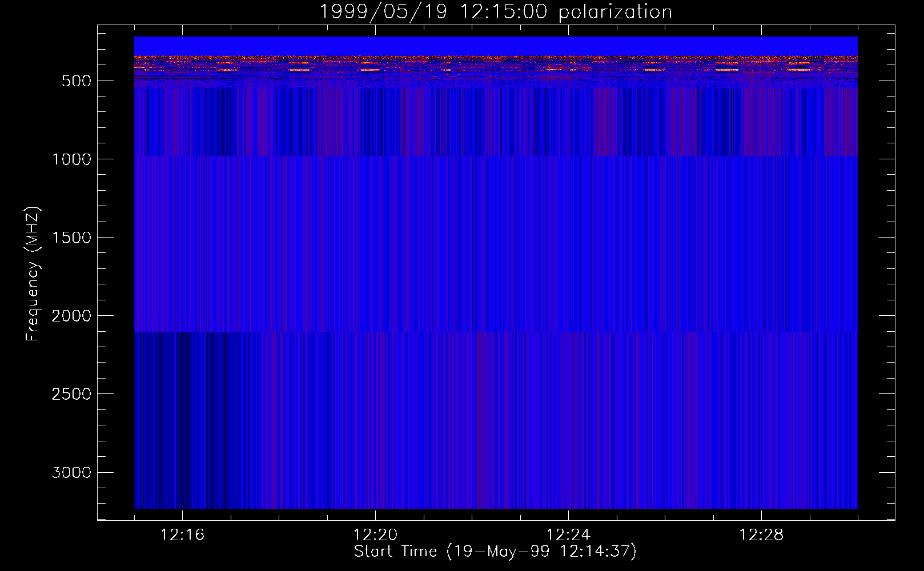The width and height of the screenshot is (924, 571).
Task: Click the 1000 frequency tick label
Action: [71, 159]
